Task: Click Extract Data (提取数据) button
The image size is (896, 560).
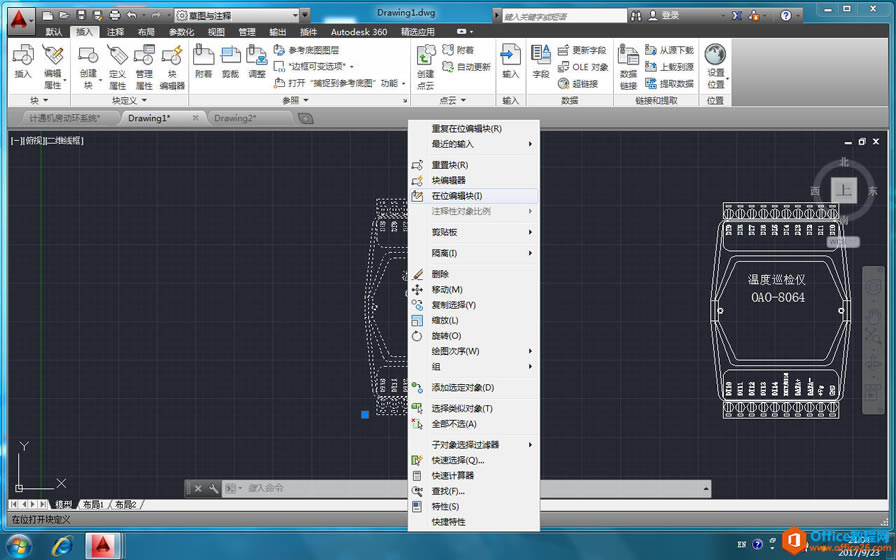Action: coord(669,83)
